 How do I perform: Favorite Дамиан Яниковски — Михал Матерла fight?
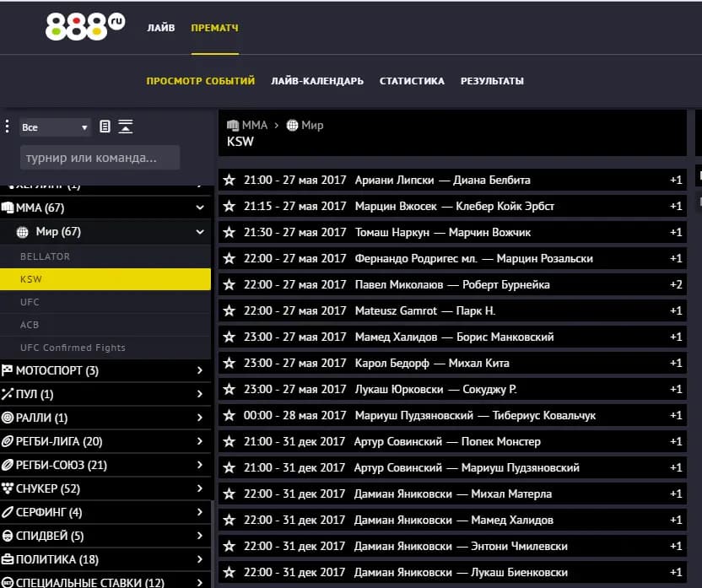(x=229, y=494)
